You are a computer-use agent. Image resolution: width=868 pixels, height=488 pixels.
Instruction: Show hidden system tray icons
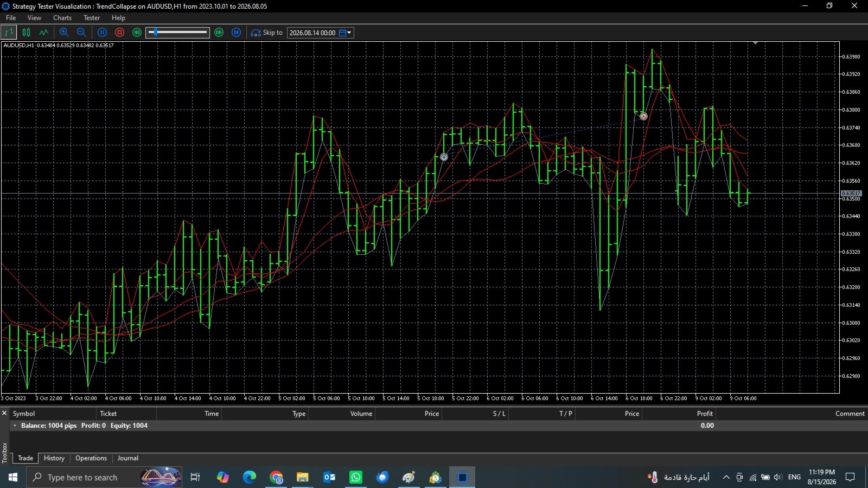pyautogui.click(x=726, y=477)
